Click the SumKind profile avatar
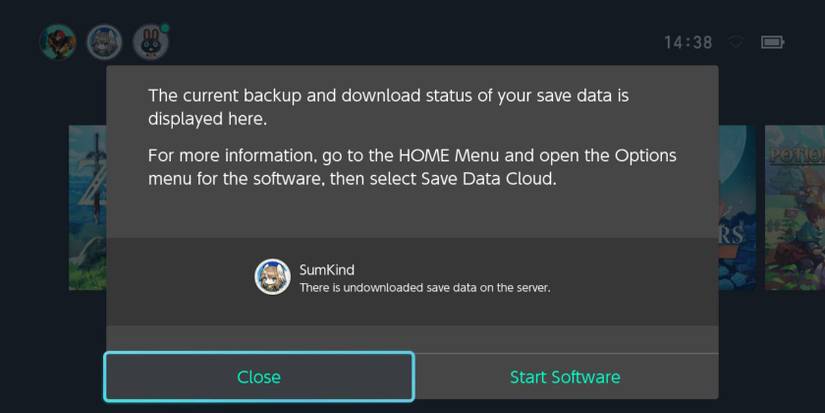Screen dimensions: 825x413 pyautogui.click(x=272, y=277)
